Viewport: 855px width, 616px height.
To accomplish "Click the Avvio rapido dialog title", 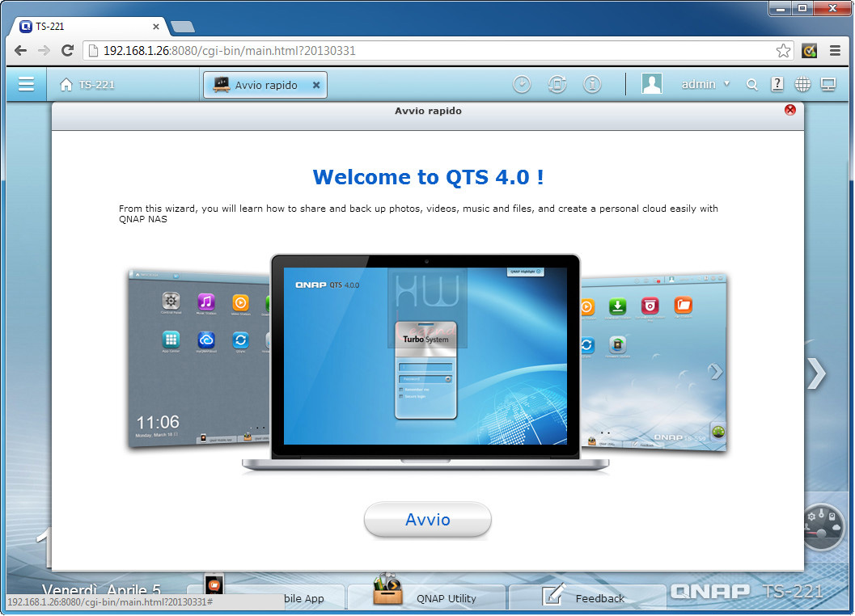I will [x=428, y=111].
